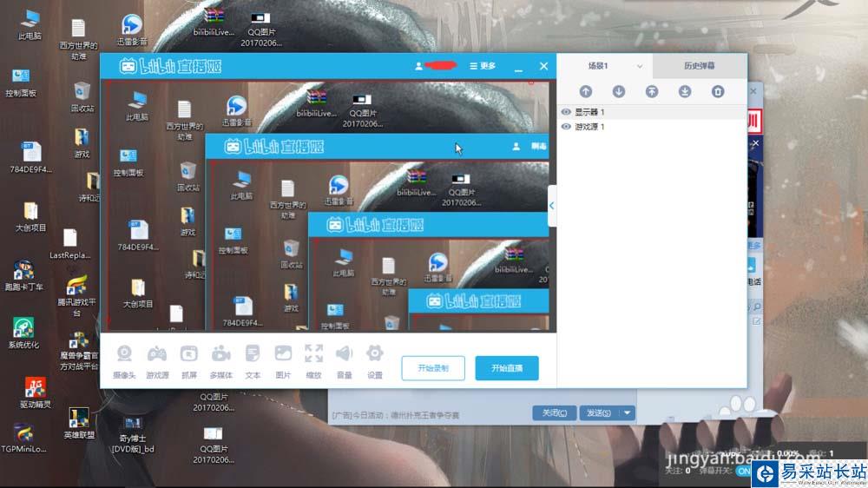This screenshot has height=488, width=868.
Task: Open 此电脑 desktop icon
Action: [x=30, y=24]
